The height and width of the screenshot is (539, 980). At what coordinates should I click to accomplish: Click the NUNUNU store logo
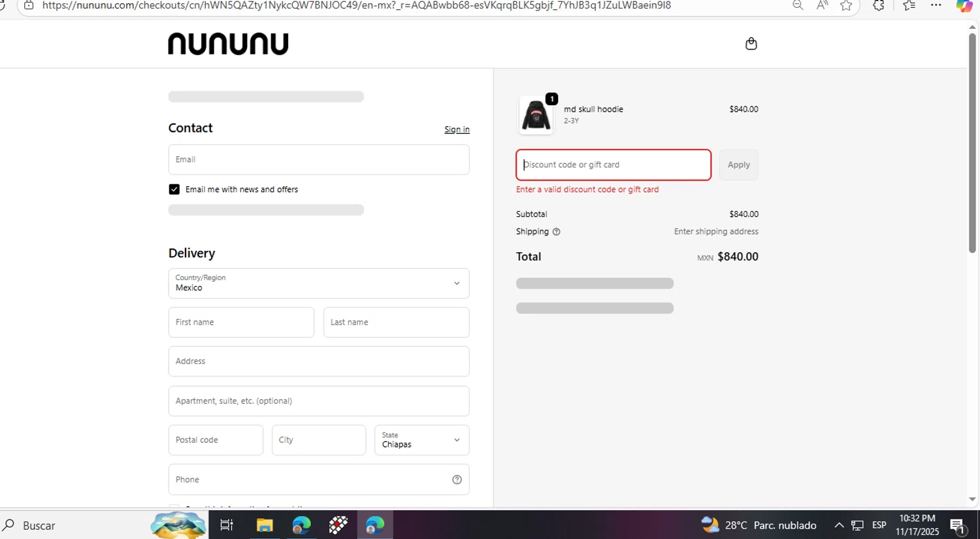[228, 44]
